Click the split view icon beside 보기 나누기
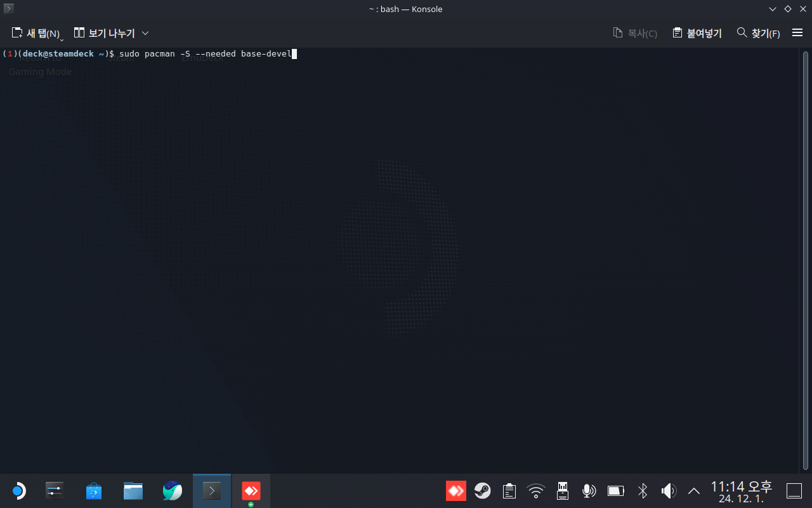The image size is (812, 508). coord(79,32)
